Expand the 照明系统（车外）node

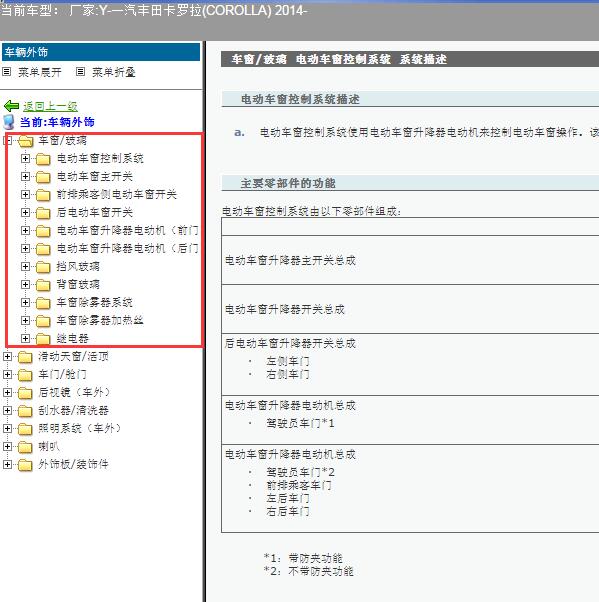(7, 428)
